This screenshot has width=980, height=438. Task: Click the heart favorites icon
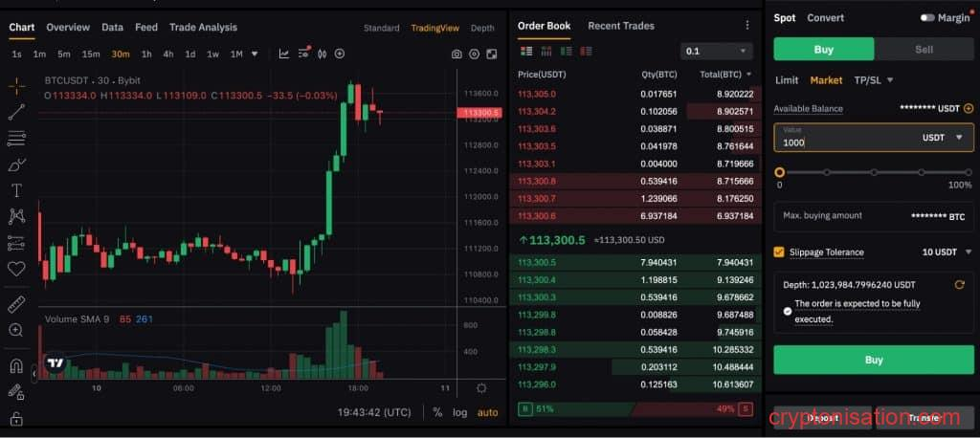coord(16,269)
